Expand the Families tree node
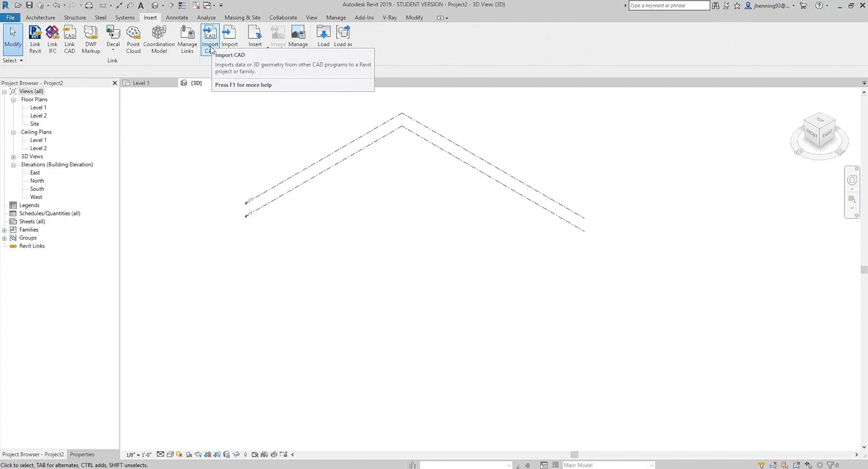Image resolution: width=868 pixels, height=469 pixels. pos(4,230)
